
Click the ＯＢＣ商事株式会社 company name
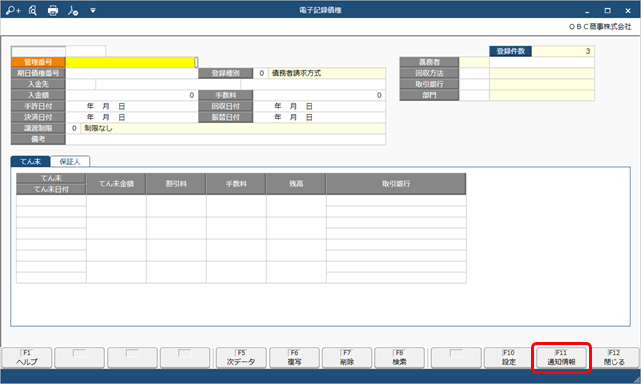(x=600, y=27)
